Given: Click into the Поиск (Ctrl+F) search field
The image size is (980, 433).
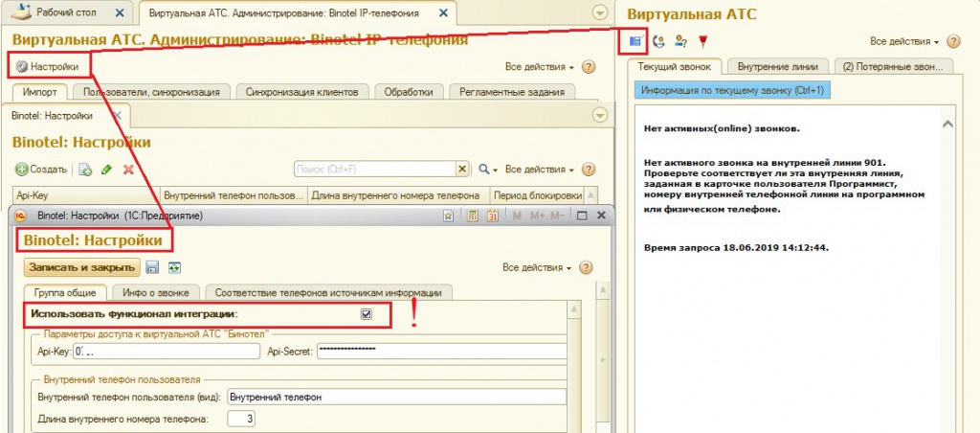Looking at the screenshot, I should pos(375,169).
